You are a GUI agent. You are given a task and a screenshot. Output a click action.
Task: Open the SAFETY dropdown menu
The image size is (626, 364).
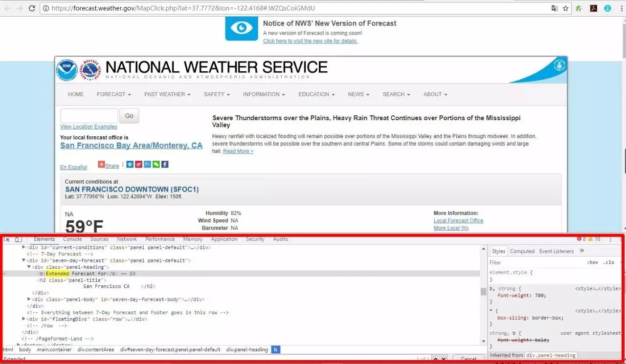[x=217, y=94]
